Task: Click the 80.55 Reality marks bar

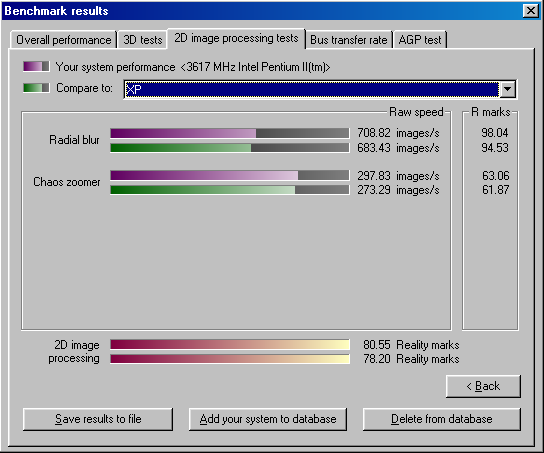Action: pos(230,344)
